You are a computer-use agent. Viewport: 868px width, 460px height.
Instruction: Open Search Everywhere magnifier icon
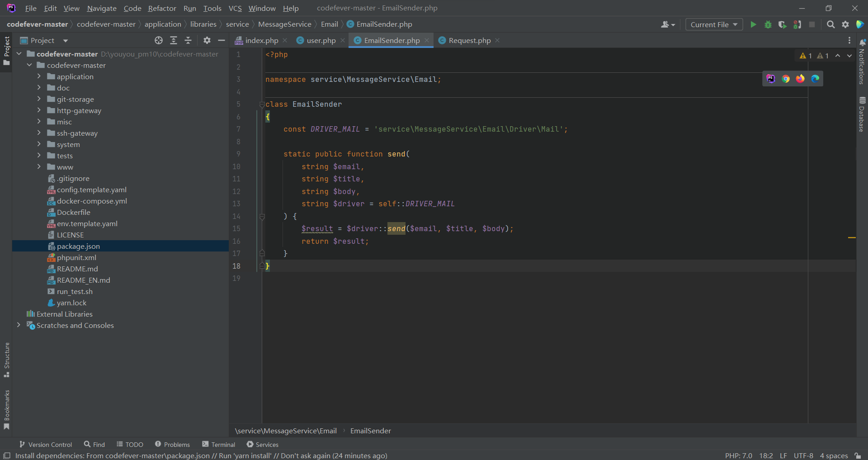tap(830, 24)
